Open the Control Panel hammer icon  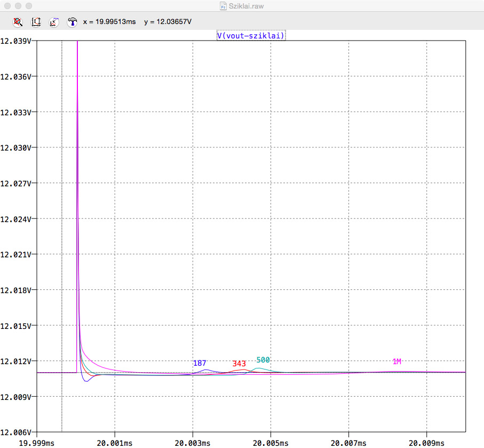point(72,22)
